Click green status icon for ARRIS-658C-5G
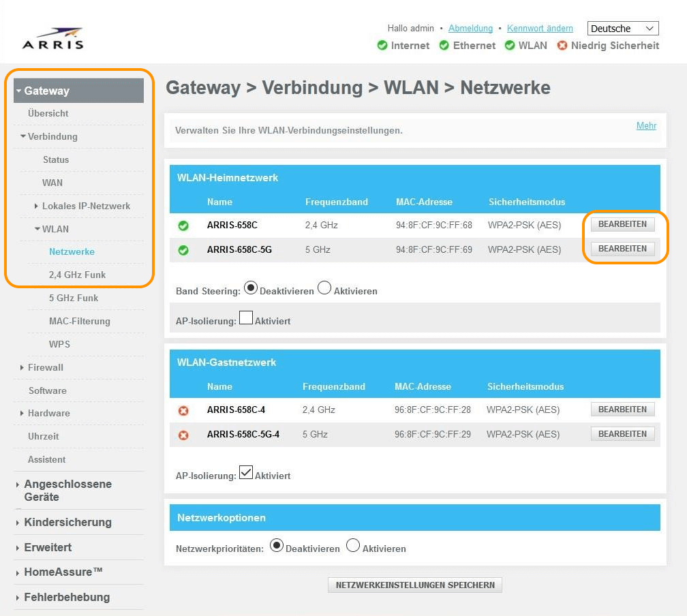Screen dimensions: 687x616 tap(183, 250)
